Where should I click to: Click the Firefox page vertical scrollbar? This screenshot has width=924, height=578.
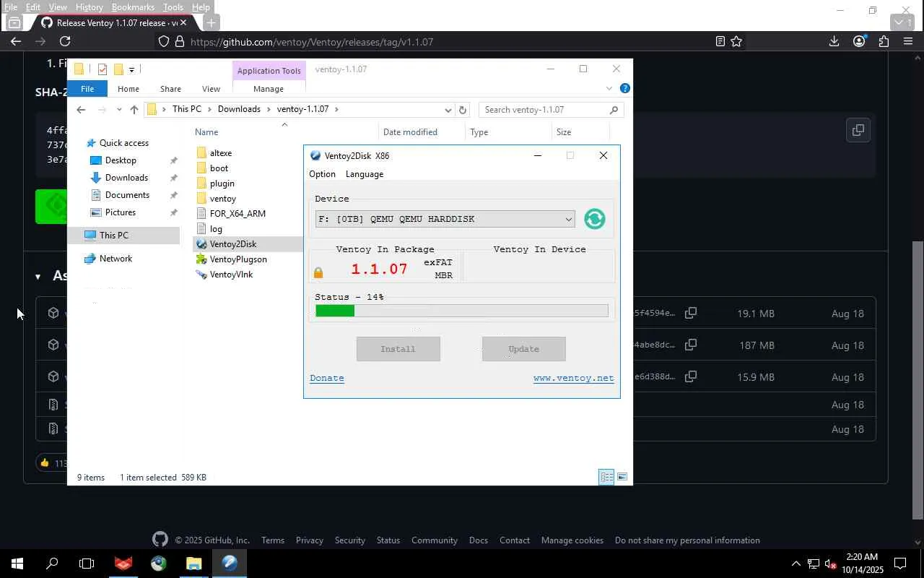tap(918, 380)
